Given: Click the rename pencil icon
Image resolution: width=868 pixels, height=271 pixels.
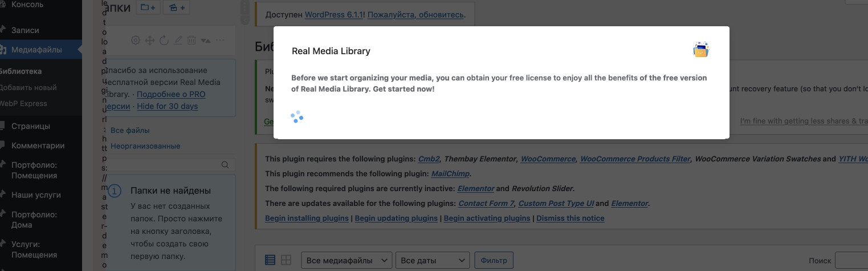Looking at the screenshot, I should (x=178, y=40).
